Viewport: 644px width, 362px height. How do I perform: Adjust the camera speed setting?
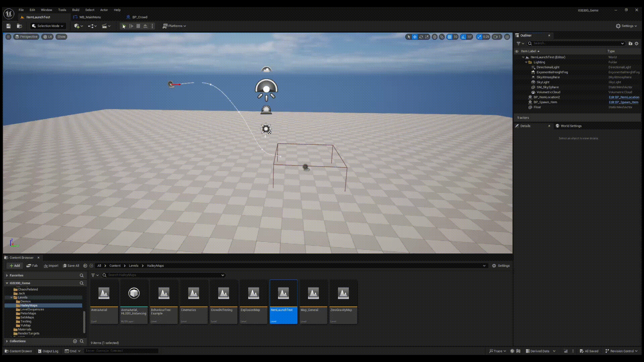pos(497,37)
